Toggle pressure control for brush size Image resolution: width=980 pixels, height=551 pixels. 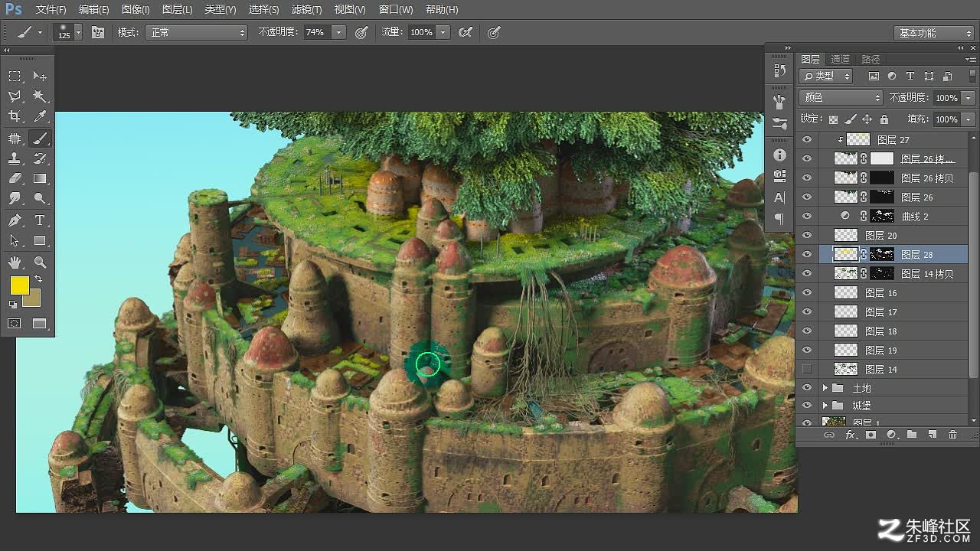click(x=494, y=32)
